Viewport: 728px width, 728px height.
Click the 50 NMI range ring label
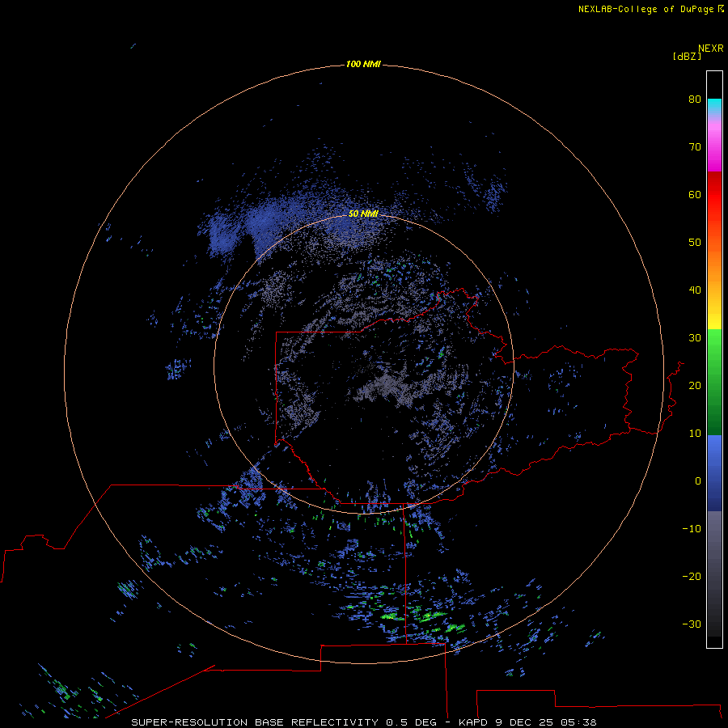coord(363,214)
